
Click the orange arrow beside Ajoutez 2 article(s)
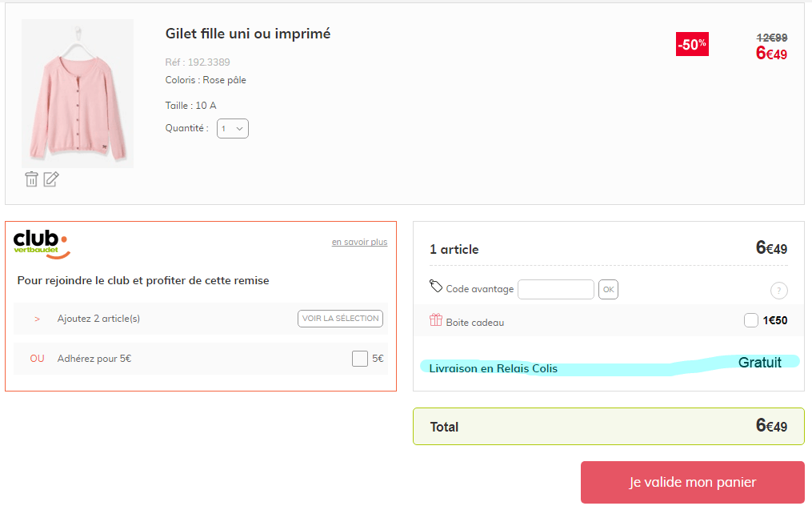[x=37, y=319]
